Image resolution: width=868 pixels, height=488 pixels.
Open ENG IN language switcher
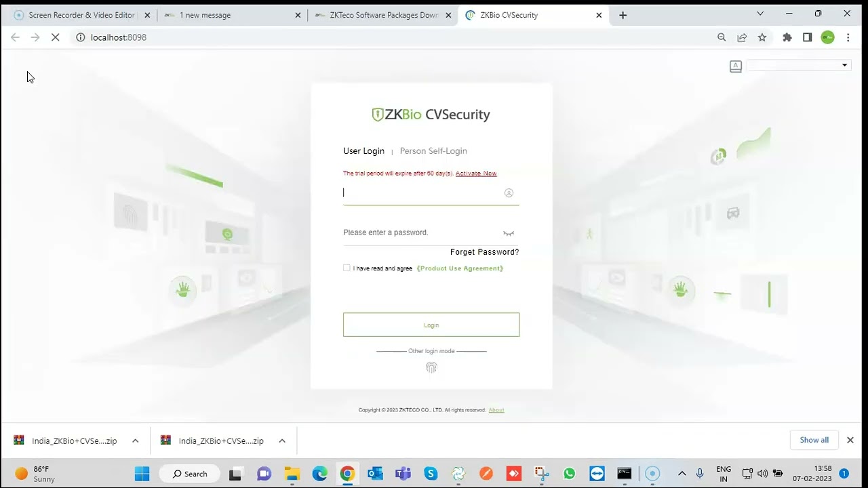click(x=724, y=473)
